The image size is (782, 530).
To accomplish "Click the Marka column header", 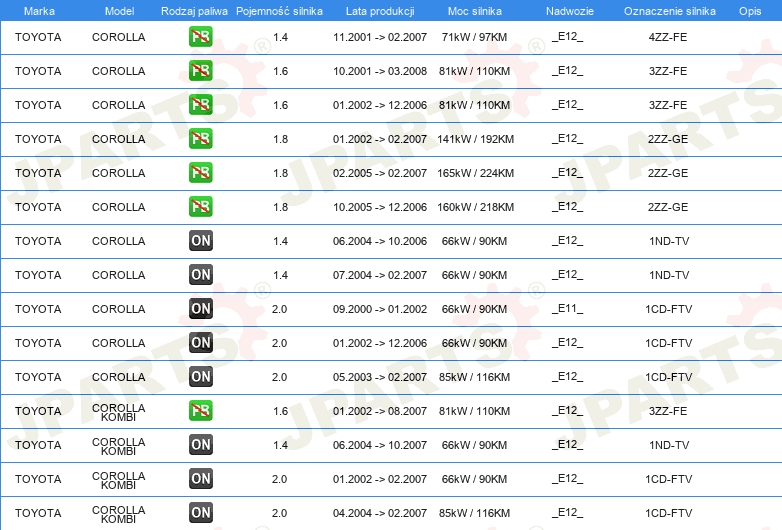I will tap(39, 11).
